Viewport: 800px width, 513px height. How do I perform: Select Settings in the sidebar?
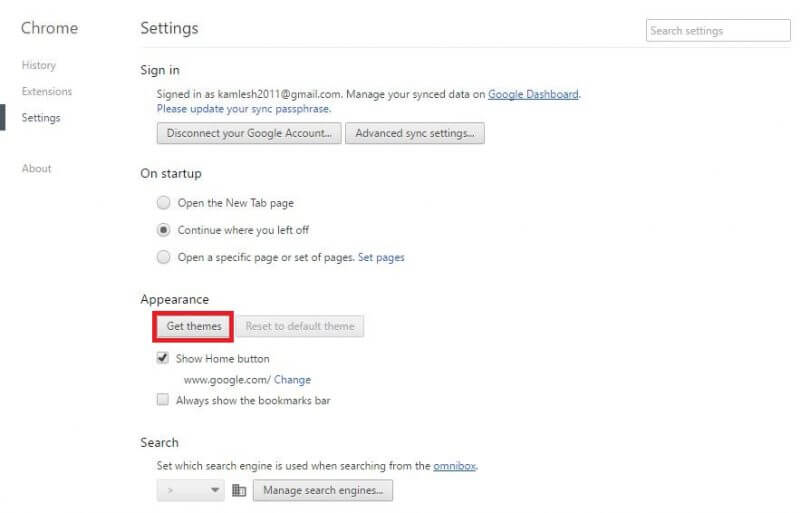(x=41, y=118)
